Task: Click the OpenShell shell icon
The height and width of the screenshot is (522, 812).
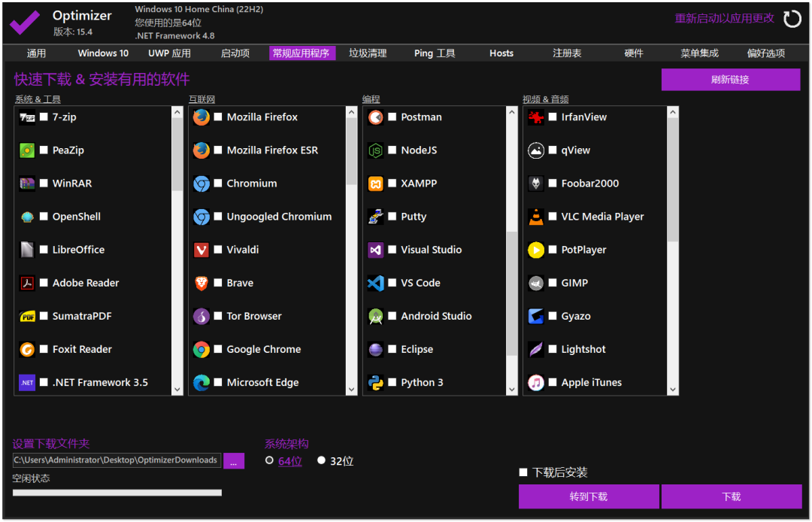Action: [27, 217]
